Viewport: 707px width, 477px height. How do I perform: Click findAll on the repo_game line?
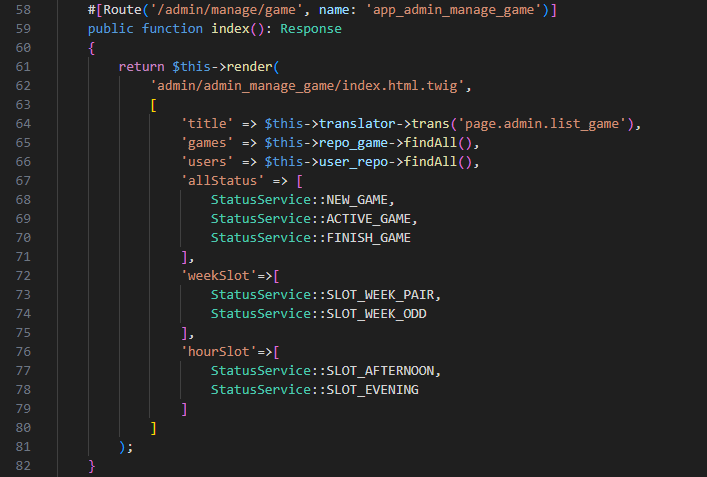[x=430, y=143]
